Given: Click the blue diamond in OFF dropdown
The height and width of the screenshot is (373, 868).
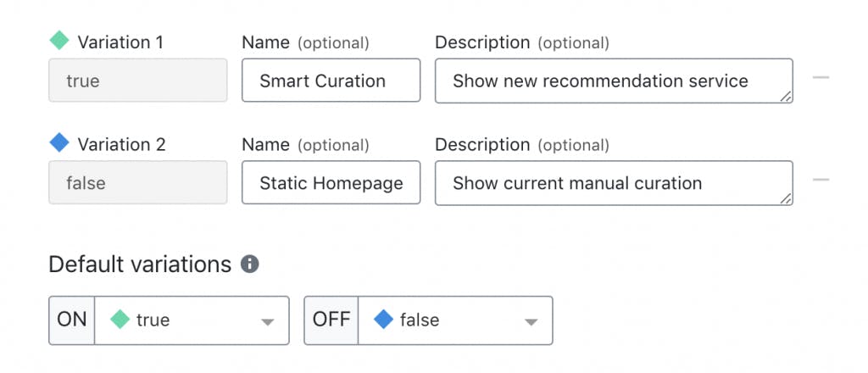Looking at the screenshot, I should point(383,320).
